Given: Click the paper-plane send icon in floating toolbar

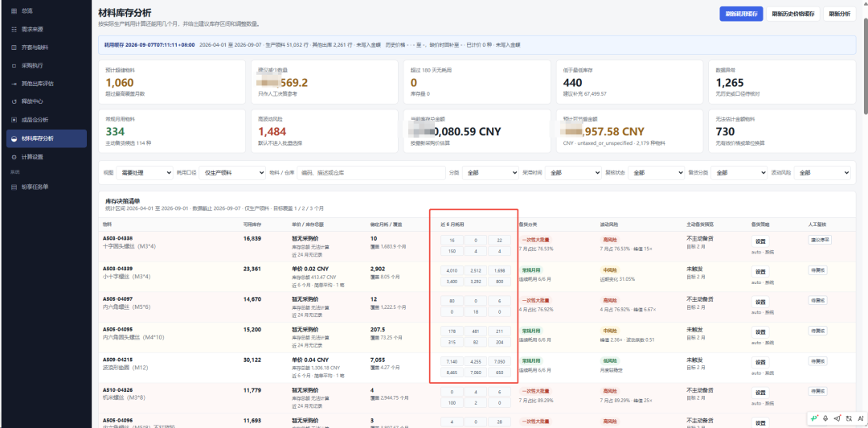Looking at the screenshot, I should tap(837, 418).
